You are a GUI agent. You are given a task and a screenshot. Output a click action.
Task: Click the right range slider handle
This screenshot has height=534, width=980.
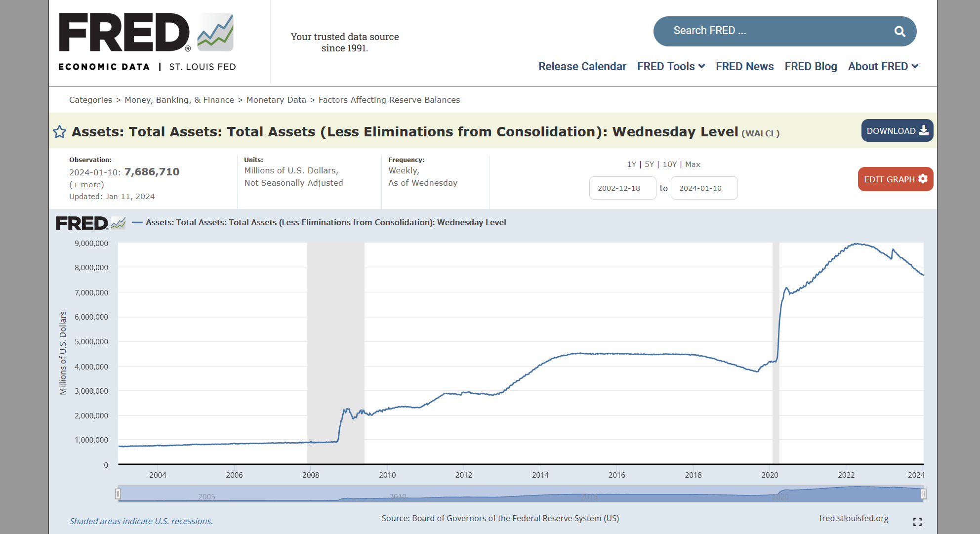(923, 494)
